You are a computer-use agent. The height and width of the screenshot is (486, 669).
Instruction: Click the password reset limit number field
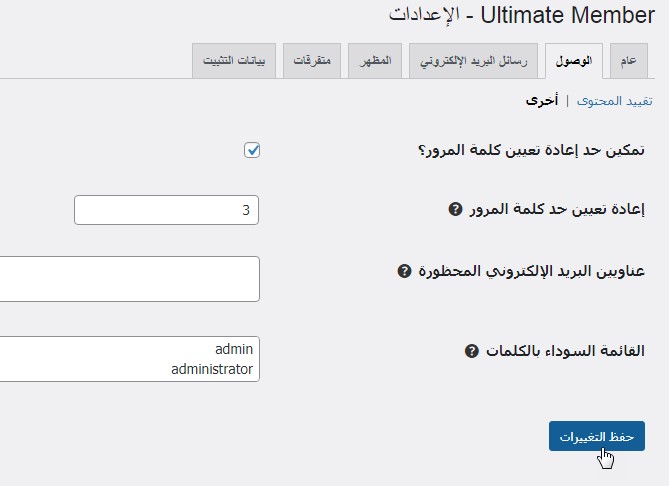tap(166, 210)
